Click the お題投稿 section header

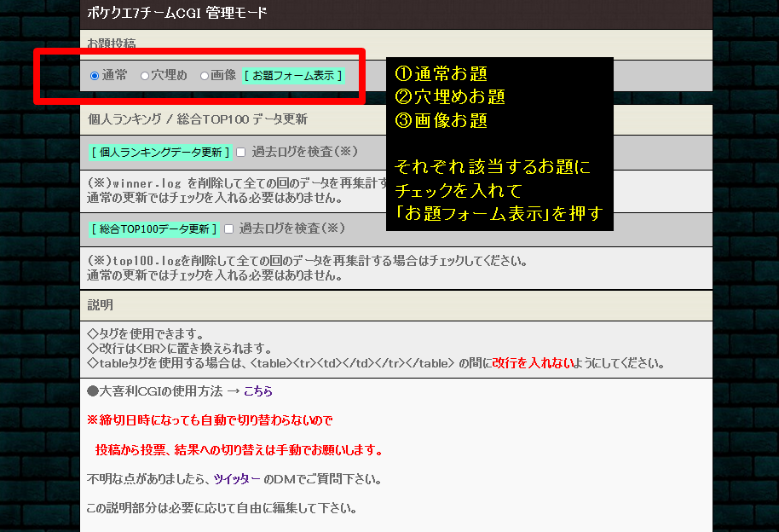coord(111,43)
